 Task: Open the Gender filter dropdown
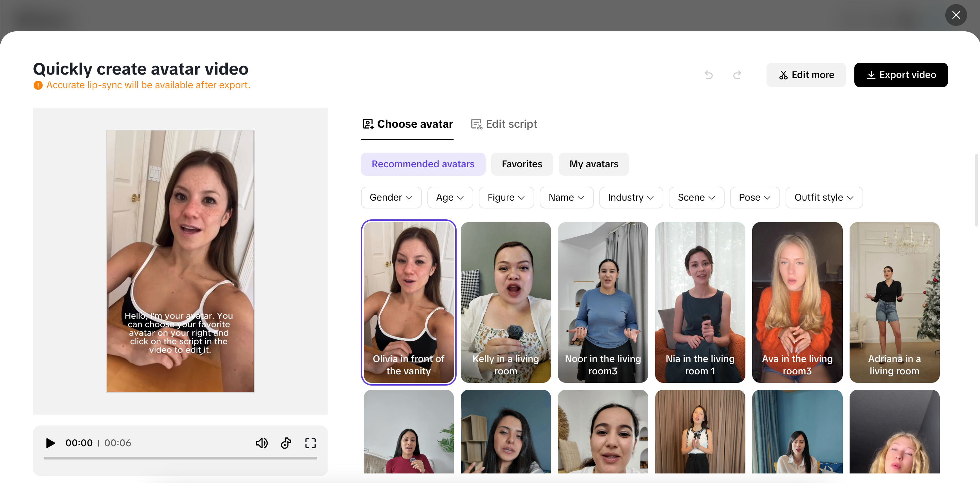pyautogui.click(x=391, y=197)
